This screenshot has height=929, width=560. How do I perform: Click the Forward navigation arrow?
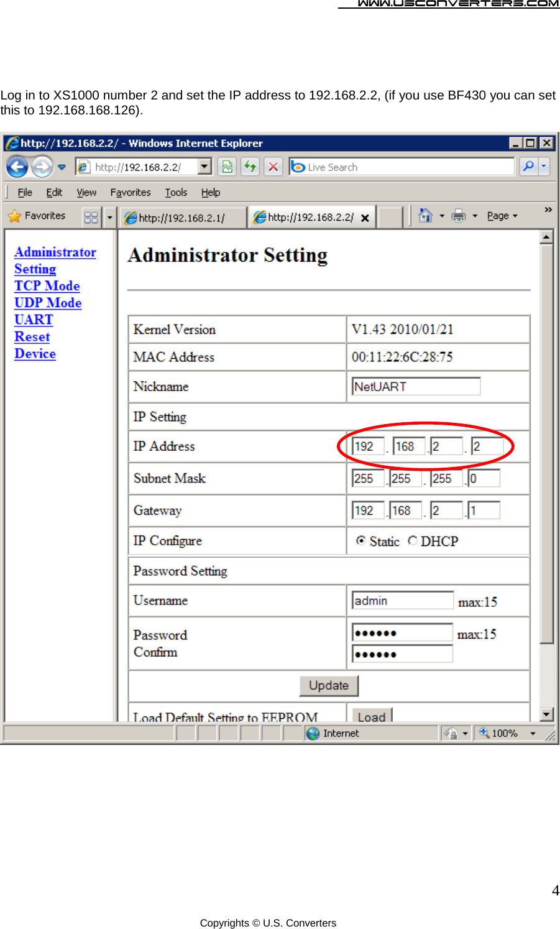[41, 167]
